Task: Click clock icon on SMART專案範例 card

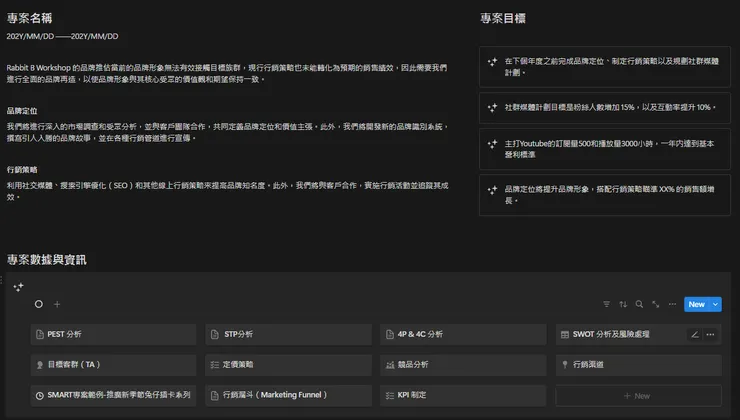Action: (40, 395)
